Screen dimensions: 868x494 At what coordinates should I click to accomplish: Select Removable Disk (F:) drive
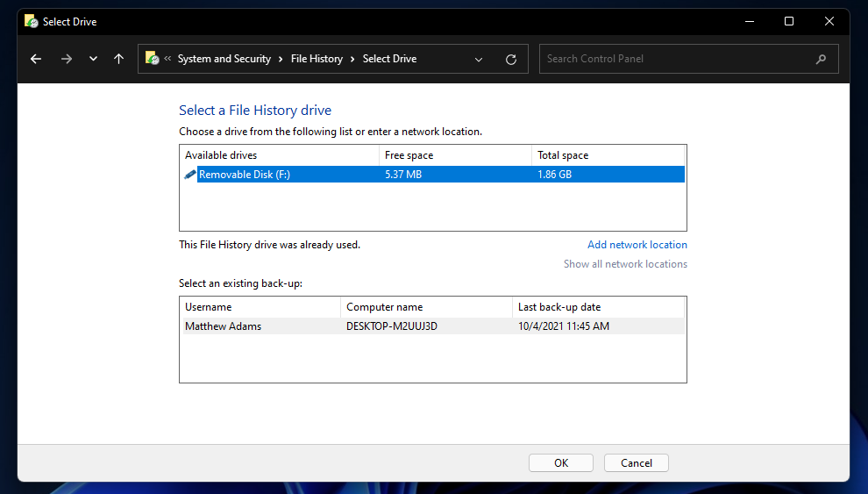245,175
